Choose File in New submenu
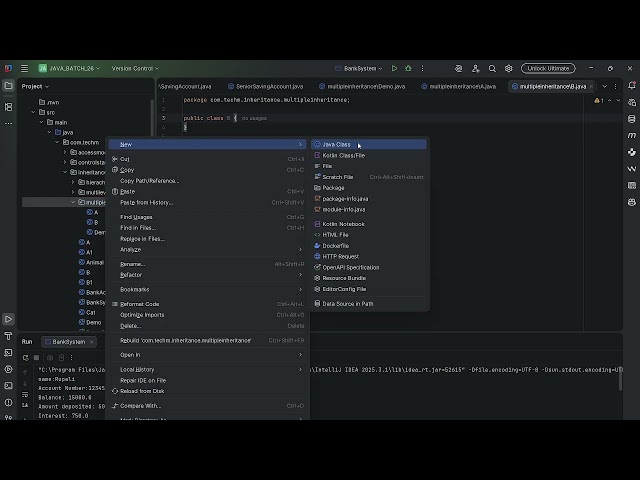The image size is (640, 480). click(369, 166)
